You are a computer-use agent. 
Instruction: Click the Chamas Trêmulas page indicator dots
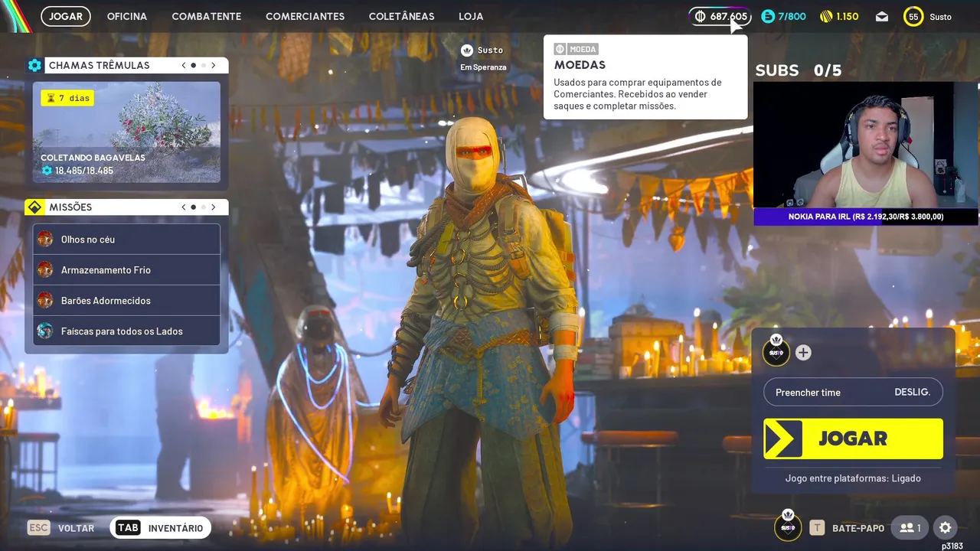pyautogui.click(x=198, y=65)
